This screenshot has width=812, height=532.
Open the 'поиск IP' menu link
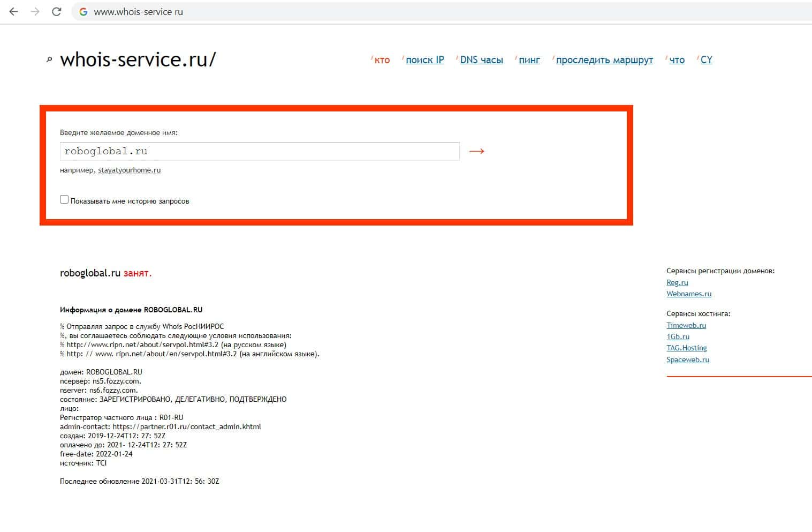point(424,60)
